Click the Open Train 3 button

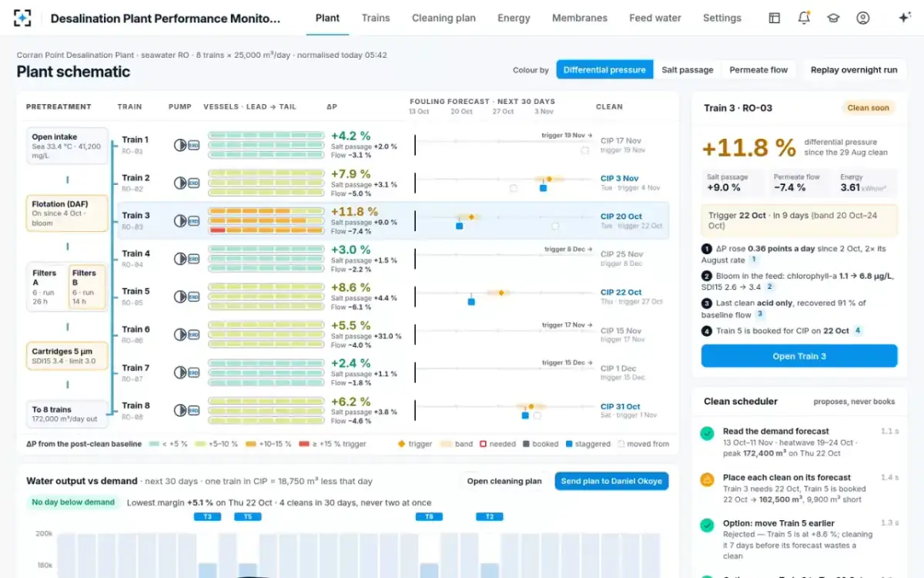tap(799, 356)
